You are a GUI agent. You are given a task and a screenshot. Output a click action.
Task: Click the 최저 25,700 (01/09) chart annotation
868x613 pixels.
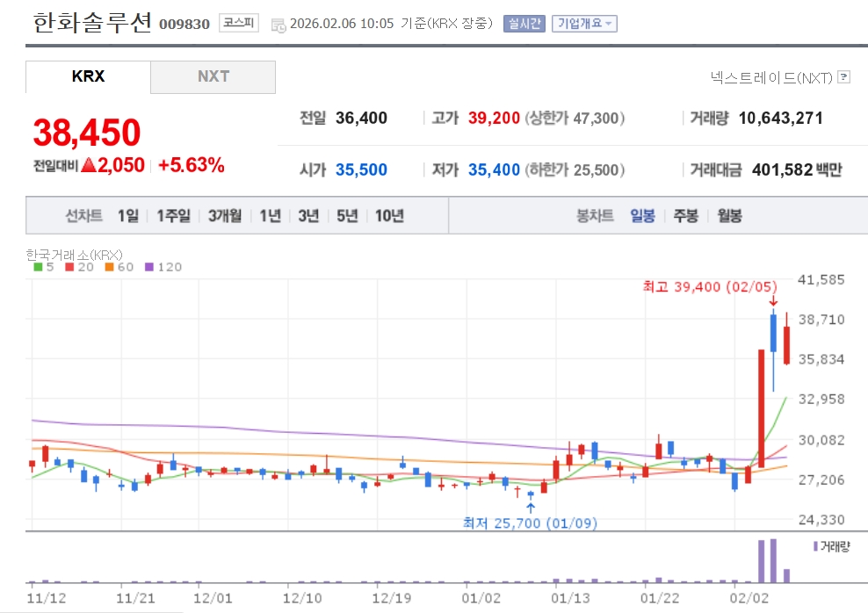tap(530, 523)
